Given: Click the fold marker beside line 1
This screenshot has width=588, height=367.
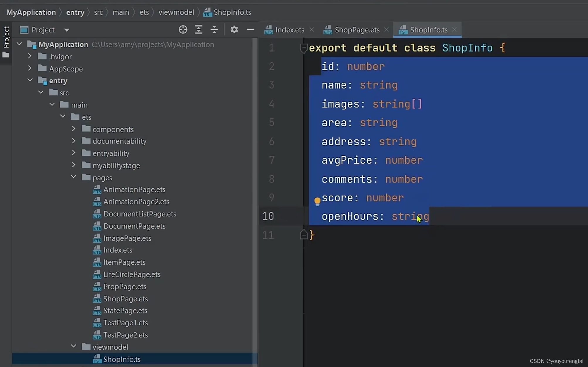Looking at the screenshot, I should coord(304,48).
